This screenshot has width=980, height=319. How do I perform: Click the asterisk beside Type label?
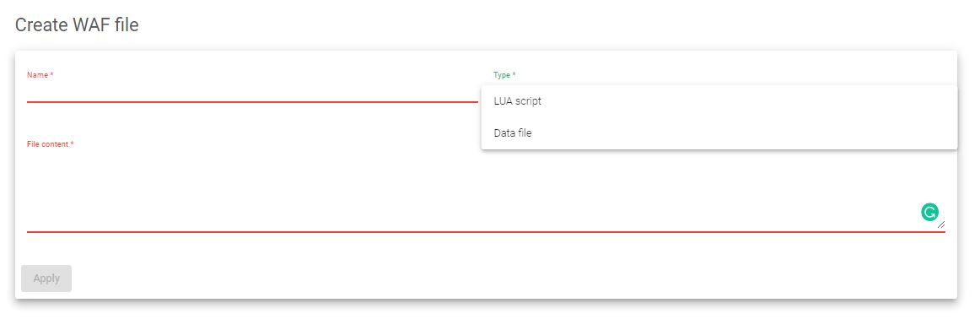[x=514, y=74]
